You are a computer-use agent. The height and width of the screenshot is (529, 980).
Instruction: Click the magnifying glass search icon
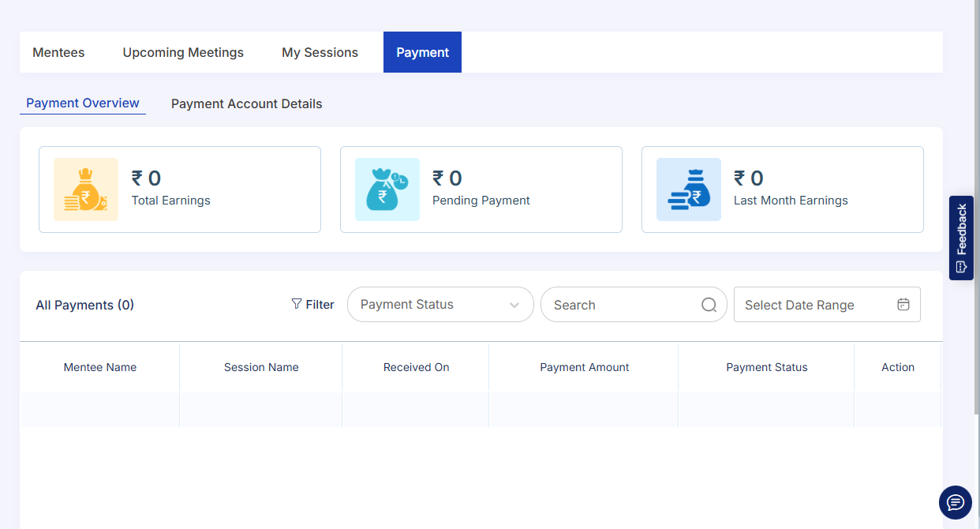click(x=709, y=305)
